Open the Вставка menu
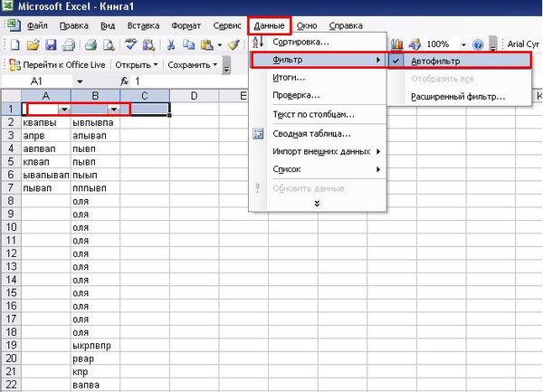Image resolution: width=543 pixels, height=392 pixels. 143,25
